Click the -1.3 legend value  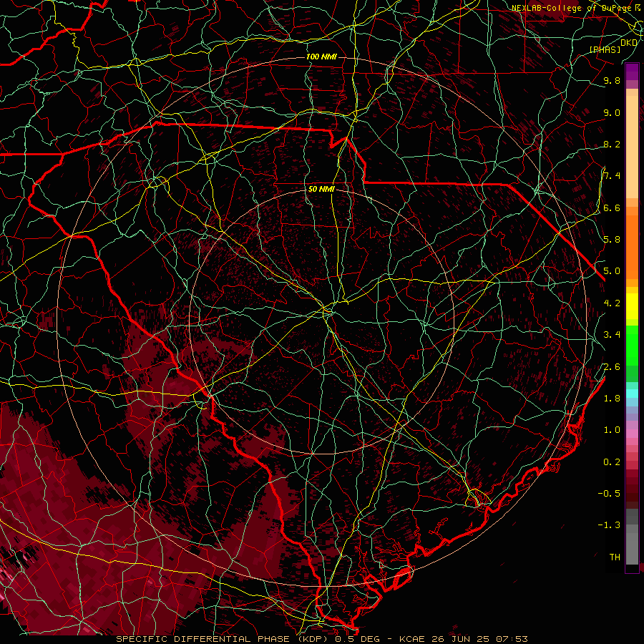click(x=609, y=525)
